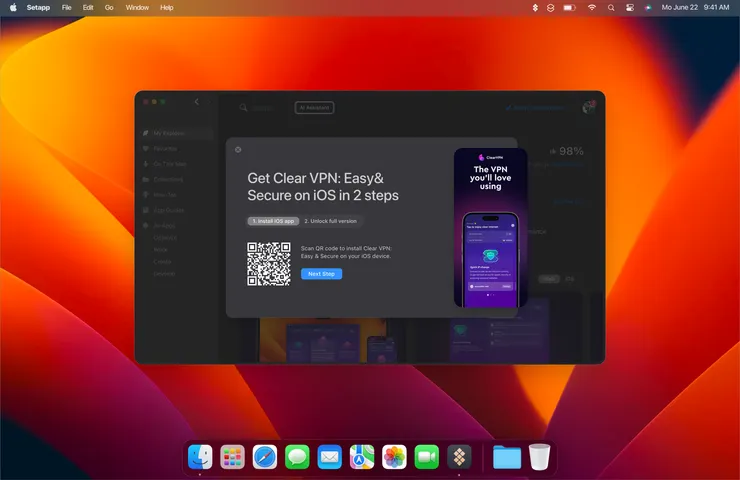Launch Safari from the Dock
Viewport: 740px width, 480px height.
265,457
